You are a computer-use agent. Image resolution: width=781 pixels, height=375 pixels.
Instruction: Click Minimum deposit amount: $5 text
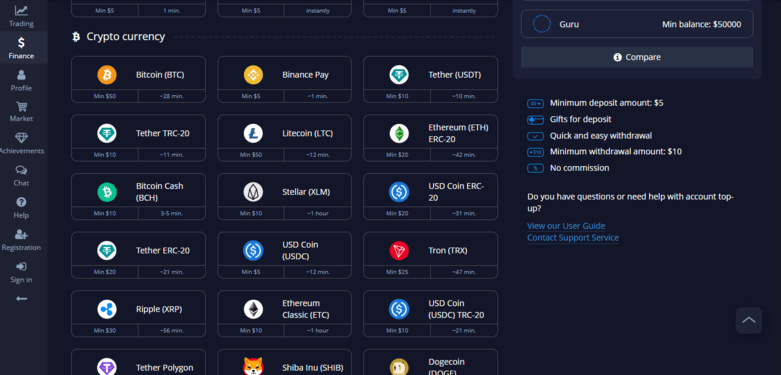click(x=607, y=103)
